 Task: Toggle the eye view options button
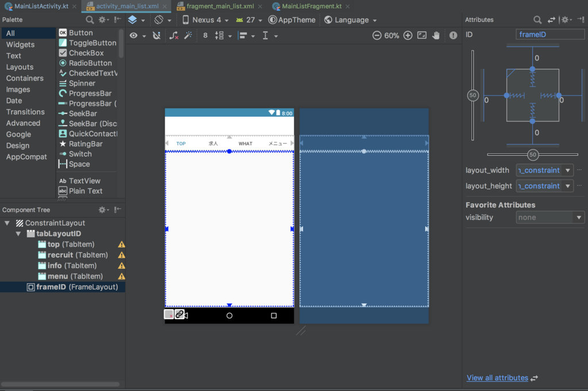pyautogui.click(x=134, y=36)
